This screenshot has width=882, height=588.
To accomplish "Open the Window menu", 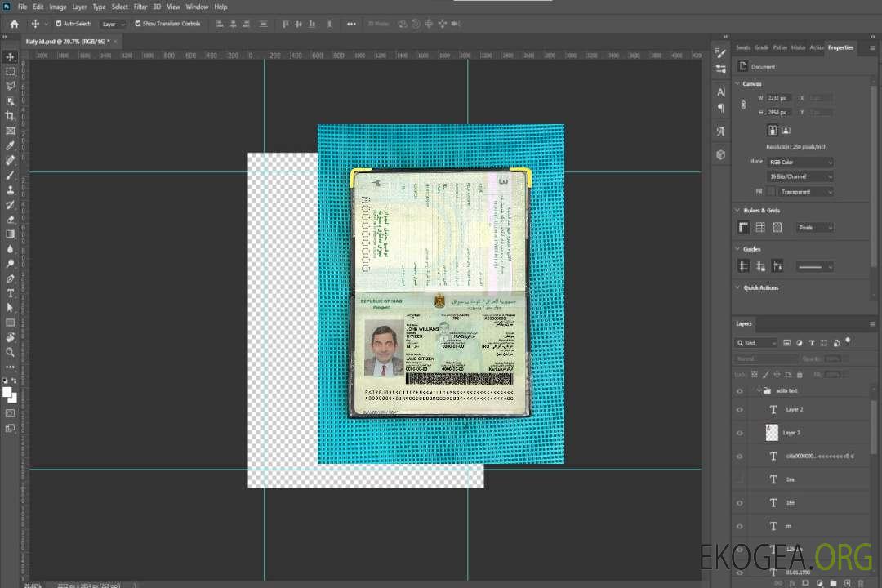I will [x=197, y=7].
